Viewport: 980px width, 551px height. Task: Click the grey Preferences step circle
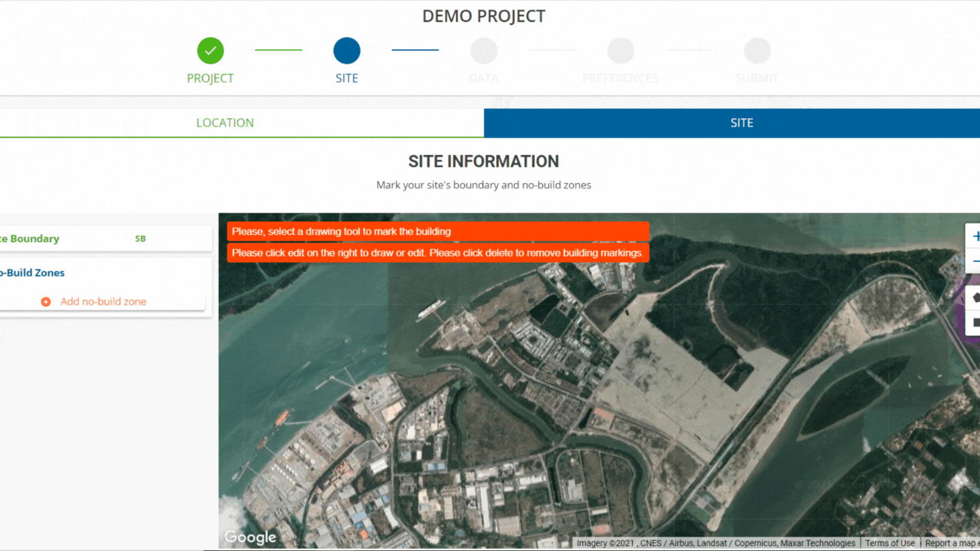pos(620,51)
